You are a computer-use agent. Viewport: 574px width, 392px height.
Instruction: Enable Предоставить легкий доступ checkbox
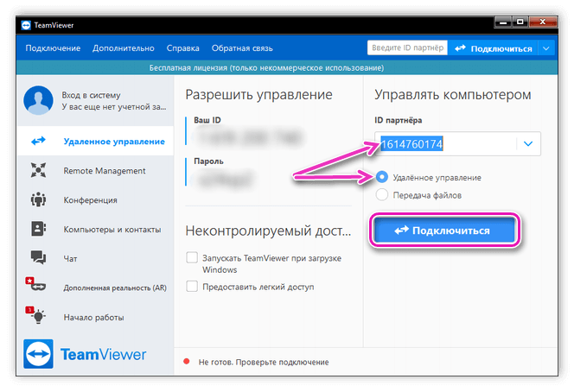coord(192,286)
